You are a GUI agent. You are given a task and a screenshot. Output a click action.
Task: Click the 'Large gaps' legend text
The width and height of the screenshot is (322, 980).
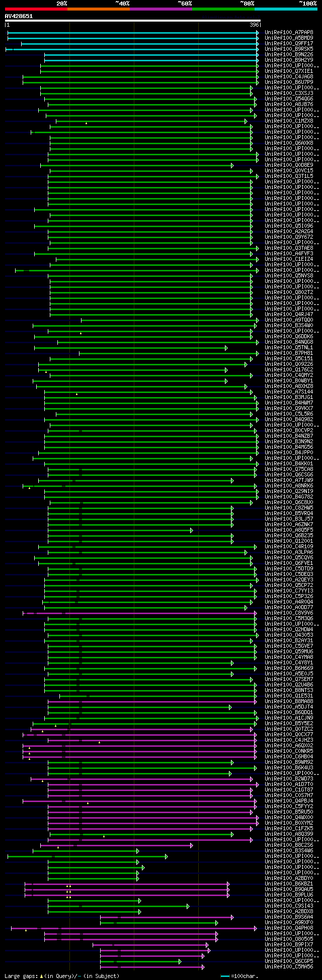coord(21,976)
